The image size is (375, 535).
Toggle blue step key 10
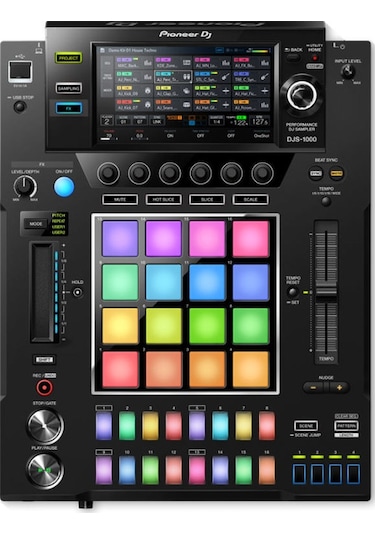pyautogui.click(x=127, y=470)
